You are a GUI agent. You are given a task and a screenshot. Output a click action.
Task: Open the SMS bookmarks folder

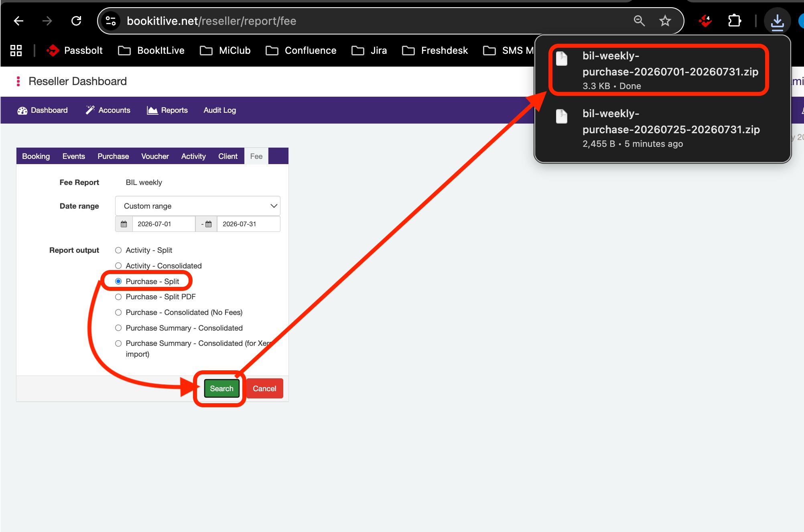(x=508, y=51)
